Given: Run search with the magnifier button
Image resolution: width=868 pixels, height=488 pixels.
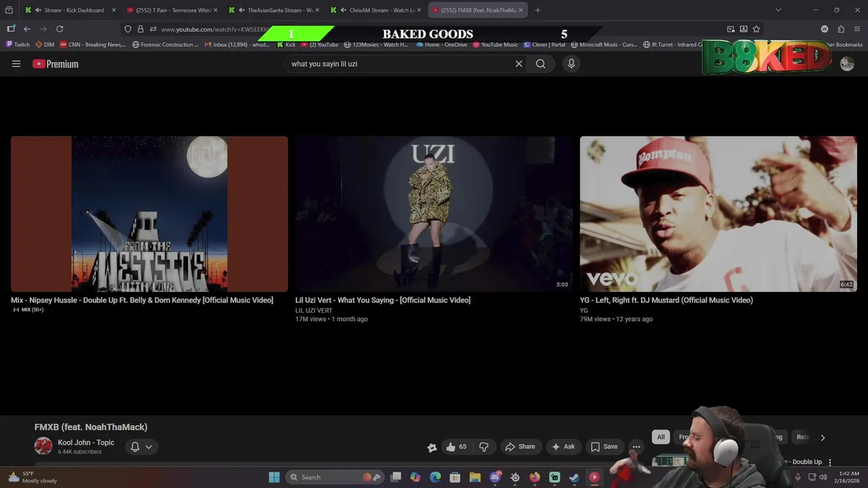Looking at the screenshot, I should click(540, 64).
